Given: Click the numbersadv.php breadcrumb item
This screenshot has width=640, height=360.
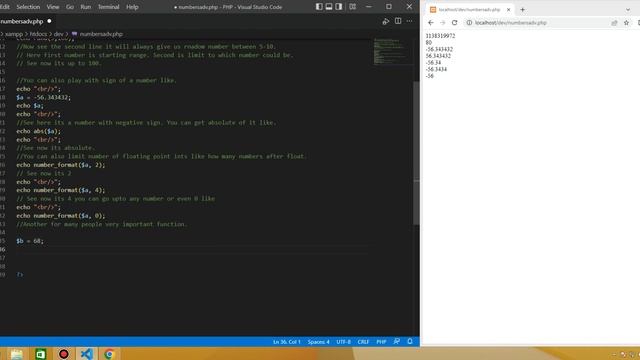Looking at the screenshot, I should (101, 34).
